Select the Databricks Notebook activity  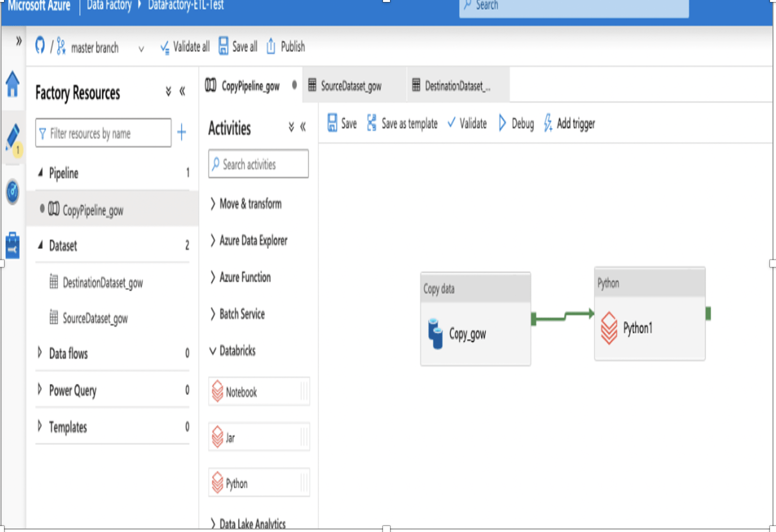coord(259,392)
